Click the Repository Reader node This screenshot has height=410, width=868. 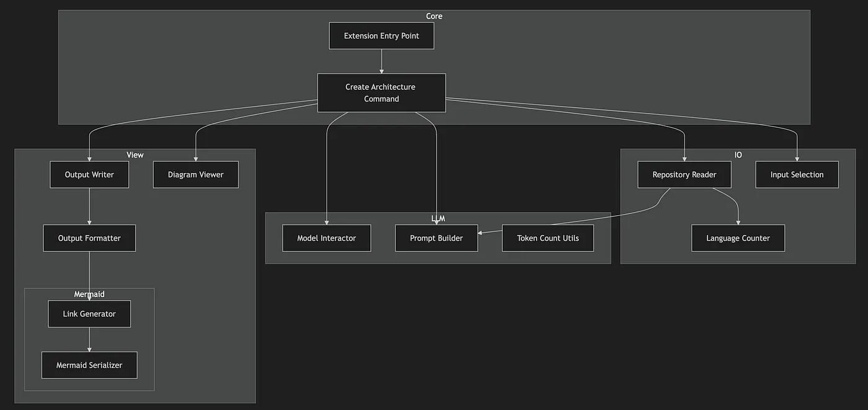[x=684, y=174]
